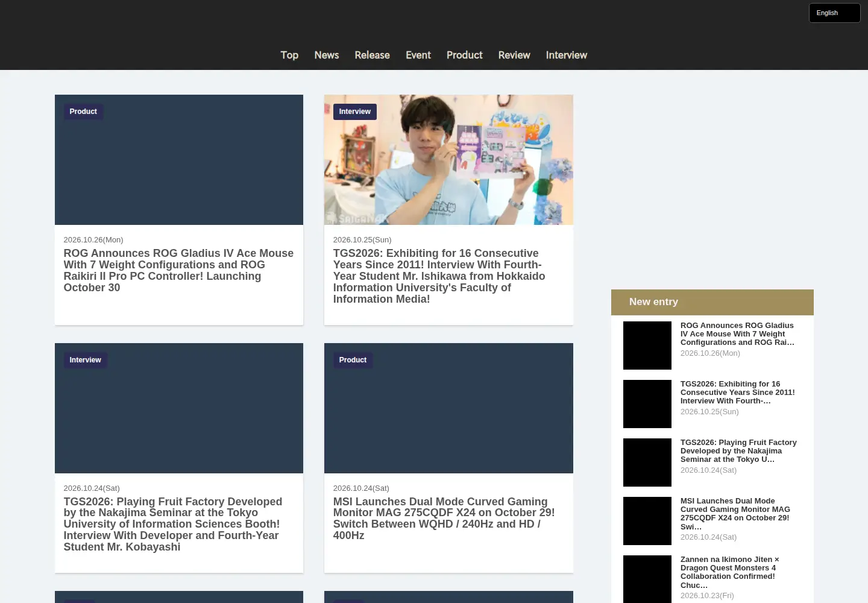The image size is (868, 603).
Task: Click the sidebar thumbnail beside Playing Fruit Factory entry
Action: 647,463
